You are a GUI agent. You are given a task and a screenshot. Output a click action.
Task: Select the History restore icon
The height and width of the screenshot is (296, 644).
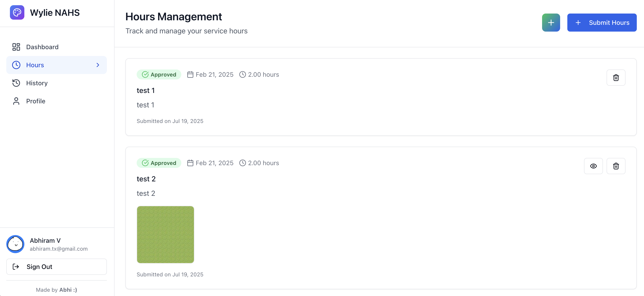(x=16, y=83)
